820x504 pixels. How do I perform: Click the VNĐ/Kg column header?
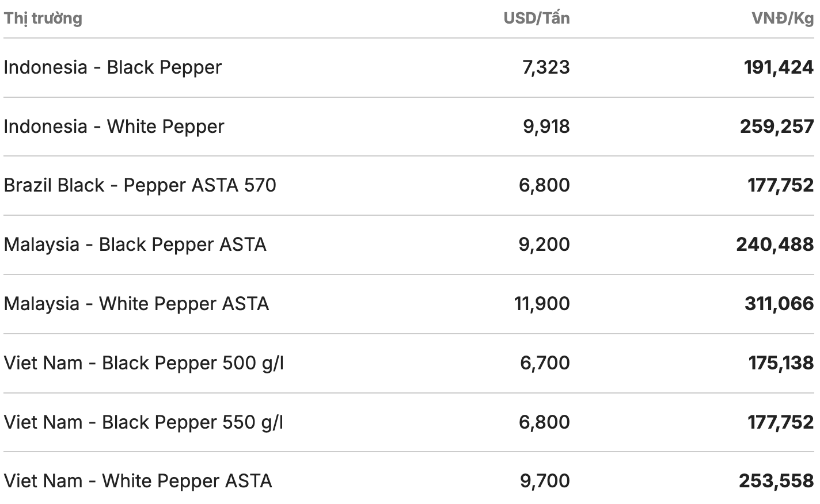783,18
